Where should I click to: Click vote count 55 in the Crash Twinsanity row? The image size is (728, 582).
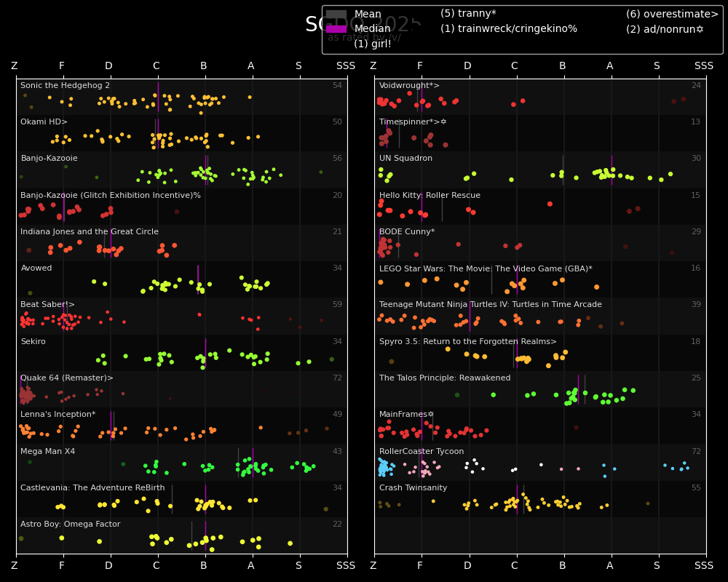[696, 487]
